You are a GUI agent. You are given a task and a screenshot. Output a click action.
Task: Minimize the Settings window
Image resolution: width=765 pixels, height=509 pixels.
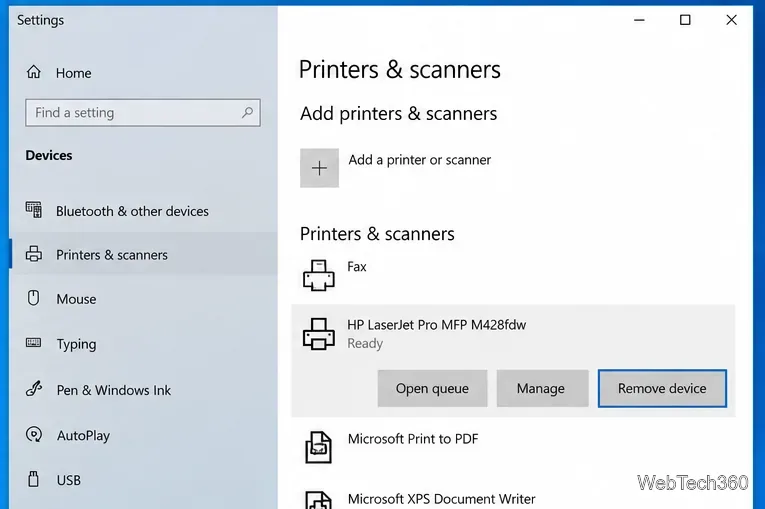click(x=639, y=20)
